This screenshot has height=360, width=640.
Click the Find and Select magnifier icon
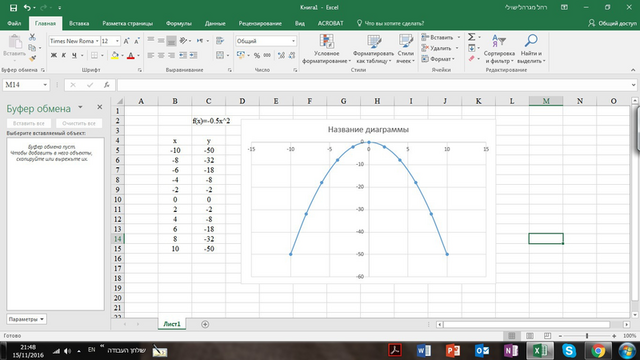(530, 41)
